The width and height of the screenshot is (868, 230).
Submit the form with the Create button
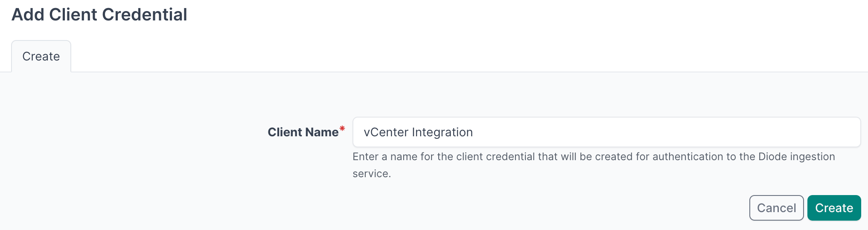pos(833,208)
